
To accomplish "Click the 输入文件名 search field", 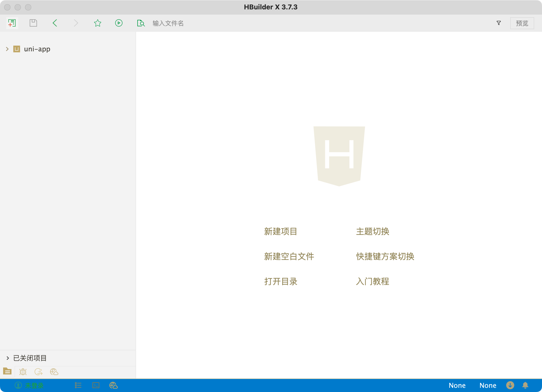I will [168, 23].
